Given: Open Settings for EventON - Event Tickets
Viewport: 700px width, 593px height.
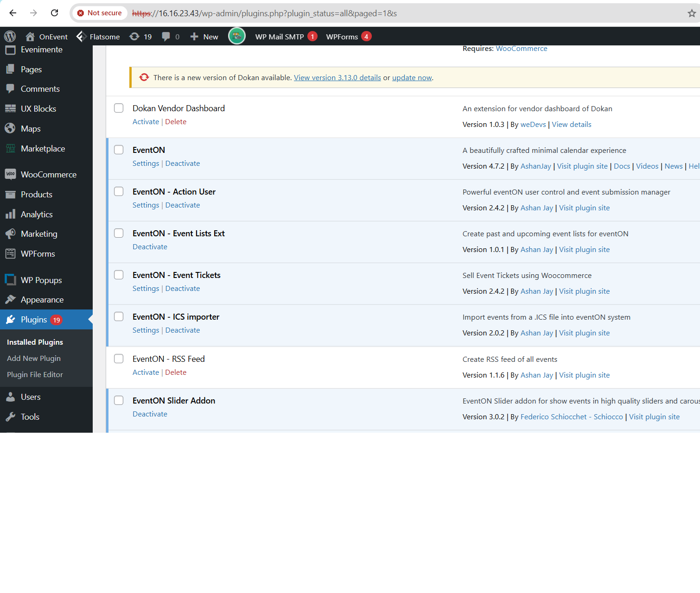Looking at the screenshot, I should pyautogui.click(x=146, y=289).
